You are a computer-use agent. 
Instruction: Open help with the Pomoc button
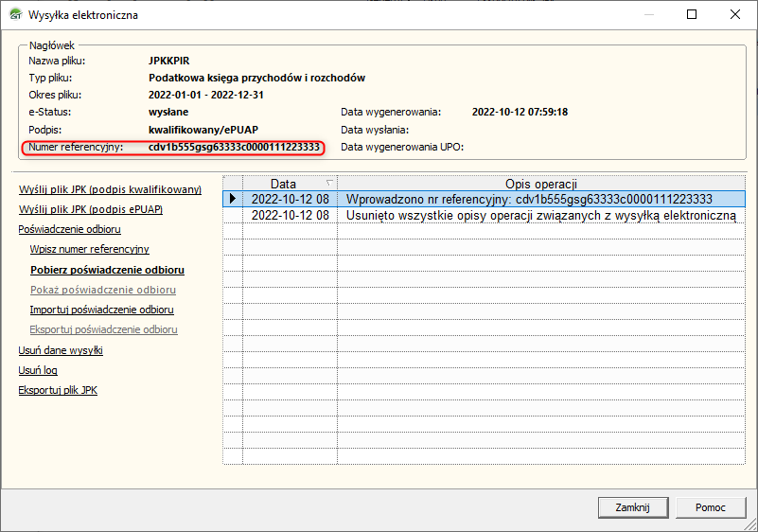coord(710,507)
